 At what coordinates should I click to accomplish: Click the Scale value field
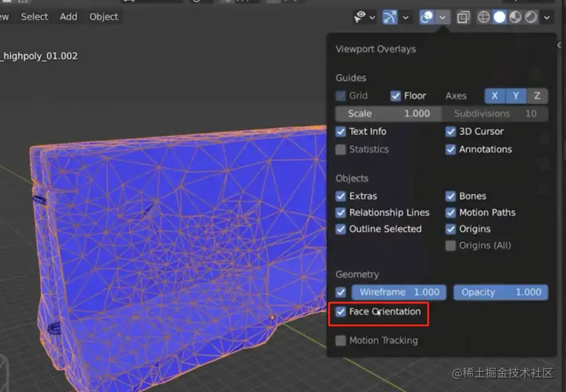point(389,114)
